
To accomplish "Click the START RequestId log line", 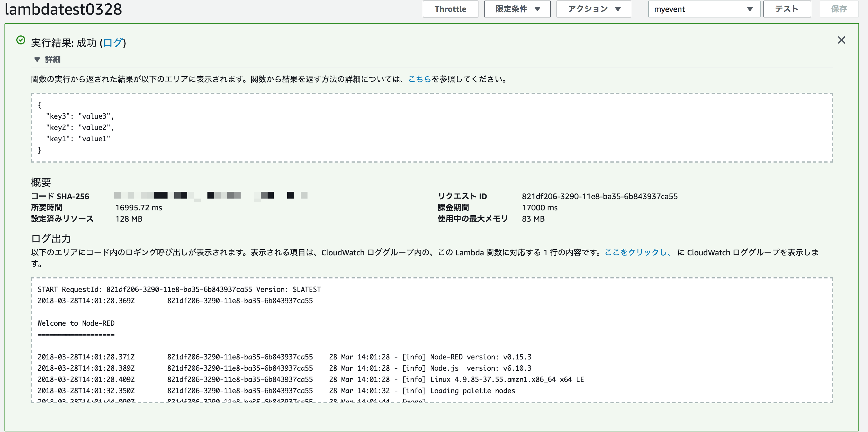I will (179, 289).
